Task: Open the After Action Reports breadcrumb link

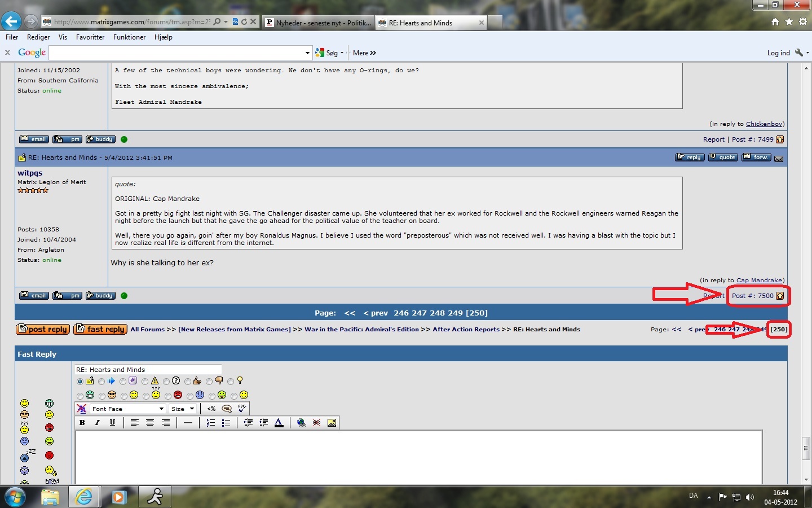Action: click(x=466, y=329)
